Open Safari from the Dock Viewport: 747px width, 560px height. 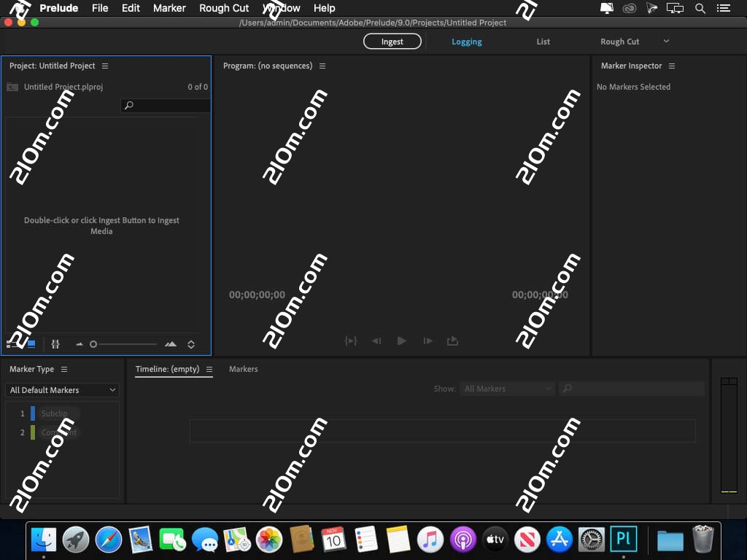click(x=108, y=539)
